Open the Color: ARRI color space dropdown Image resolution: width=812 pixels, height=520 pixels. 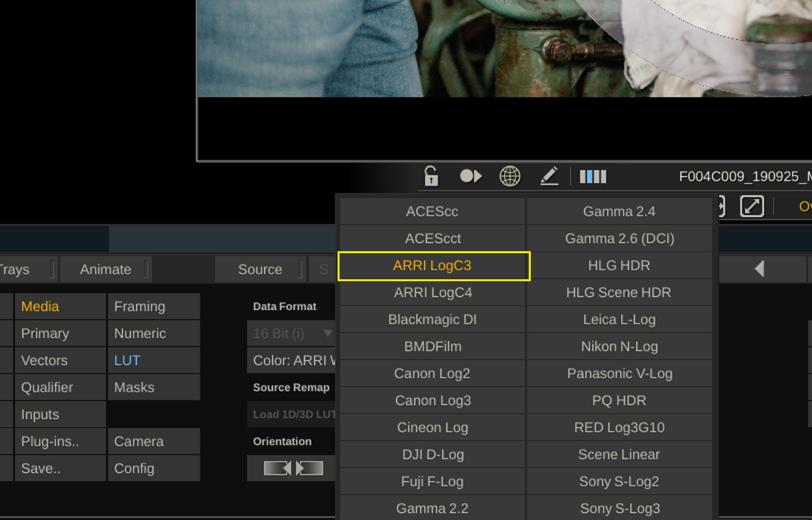(291, 360)
